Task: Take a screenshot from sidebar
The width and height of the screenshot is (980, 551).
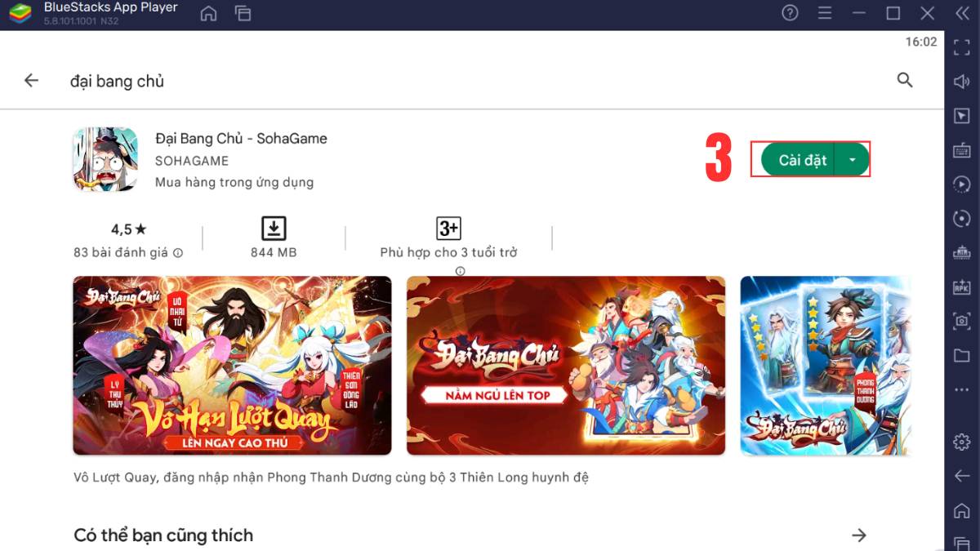Action: click(962, 322)
